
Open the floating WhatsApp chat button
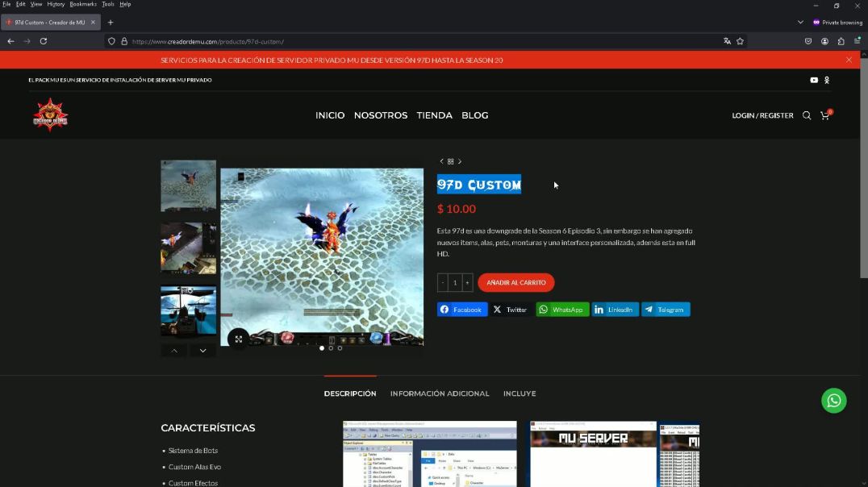(833, 401)
